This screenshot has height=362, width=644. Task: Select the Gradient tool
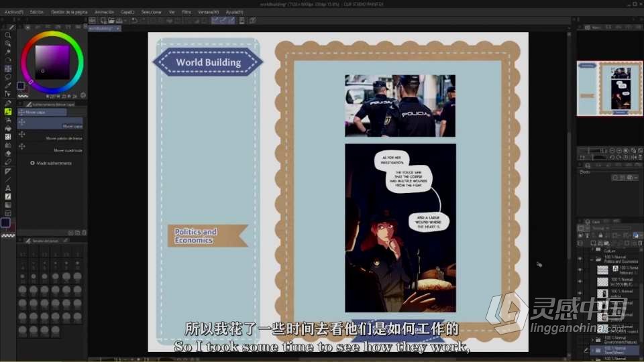[8, 205]
